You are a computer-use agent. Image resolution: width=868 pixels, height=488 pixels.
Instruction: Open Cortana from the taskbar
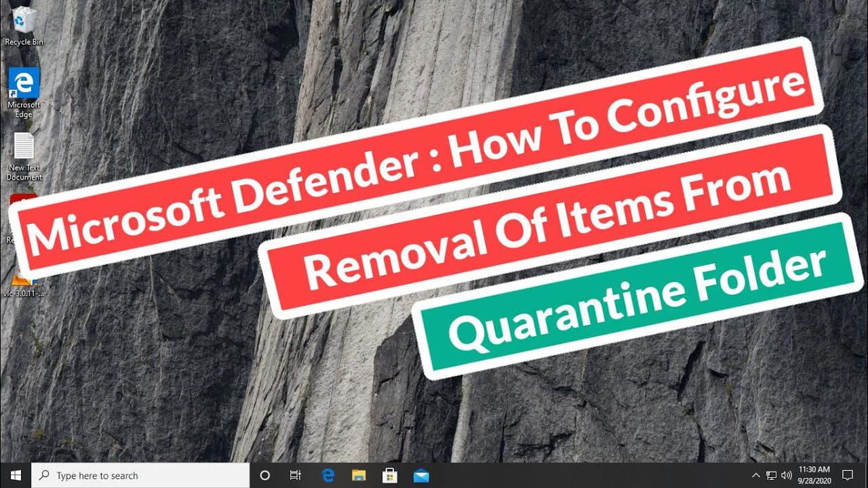(x=265, y=475)
